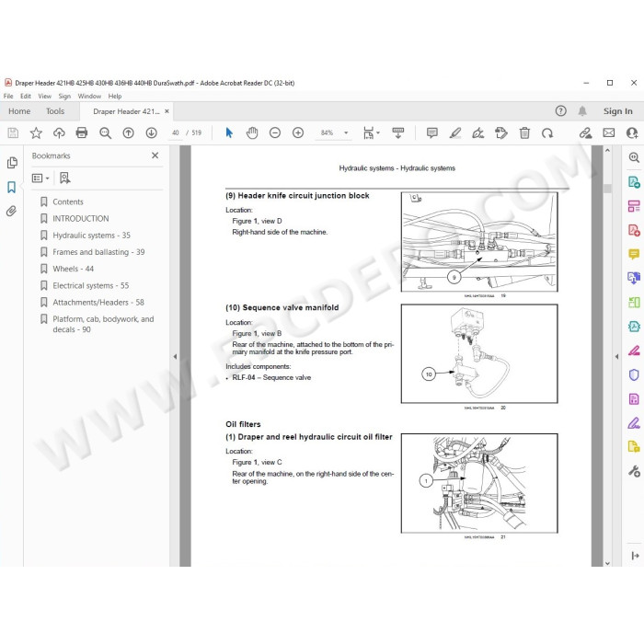Click the trash delete icon
The image size is (644, 644).
(524, 132)
